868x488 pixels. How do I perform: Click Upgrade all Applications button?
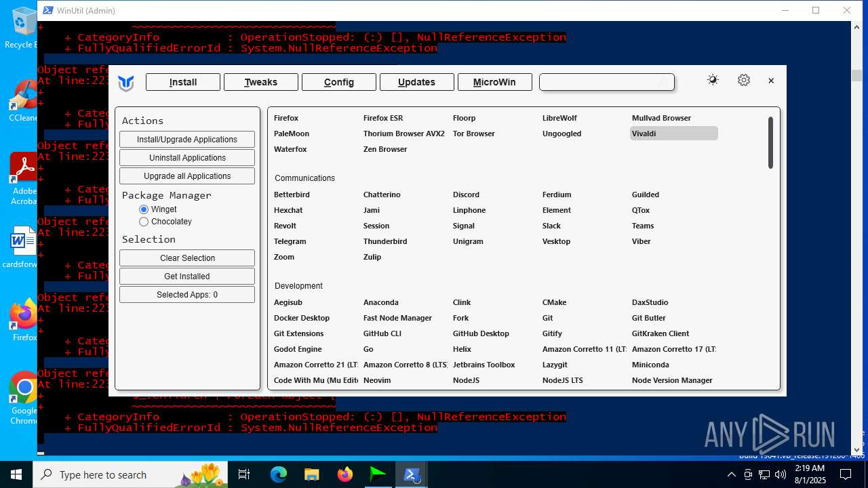pyautogui.click(x=187, y=176)
